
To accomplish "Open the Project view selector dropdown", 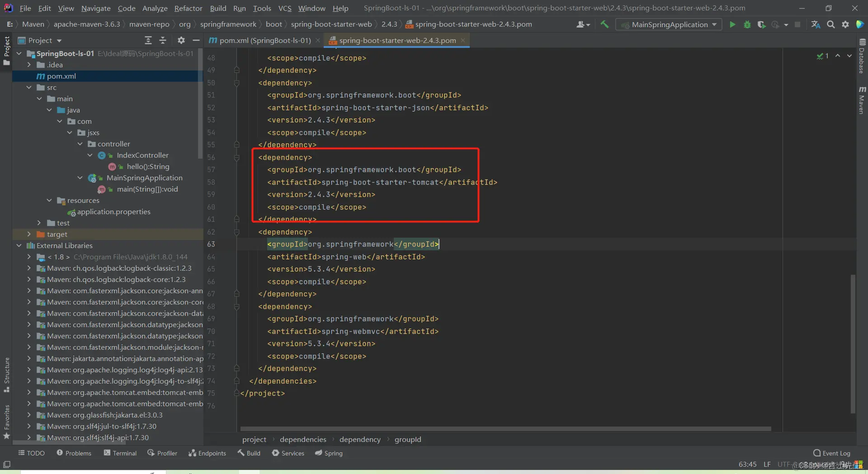I will (40, 41).
